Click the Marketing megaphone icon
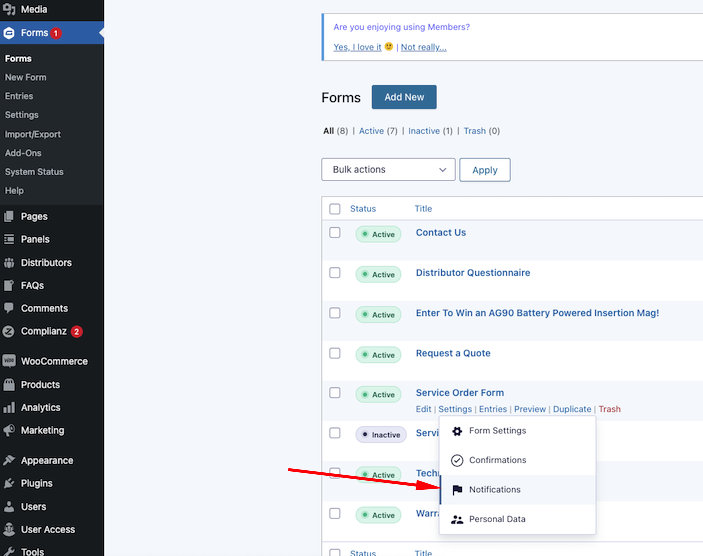Image resolution: width=703 pixels, height=556 pixels. click(9, 430)
